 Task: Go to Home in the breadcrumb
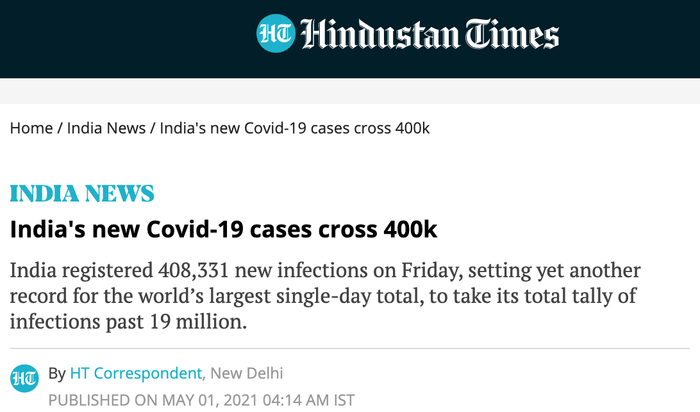click(31, 129)
